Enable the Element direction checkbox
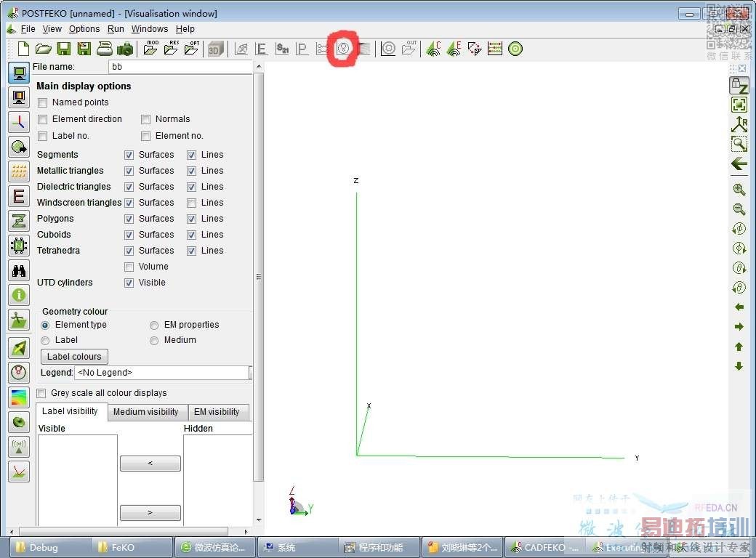The height and width of the screenshot is (558, 756). (43, 119)
